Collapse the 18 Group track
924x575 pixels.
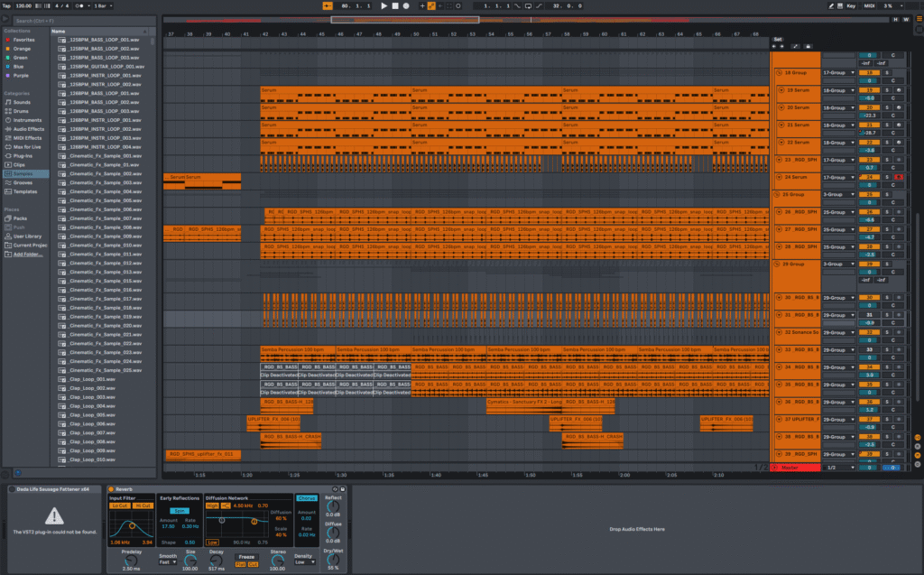click(x=779, y=72)
